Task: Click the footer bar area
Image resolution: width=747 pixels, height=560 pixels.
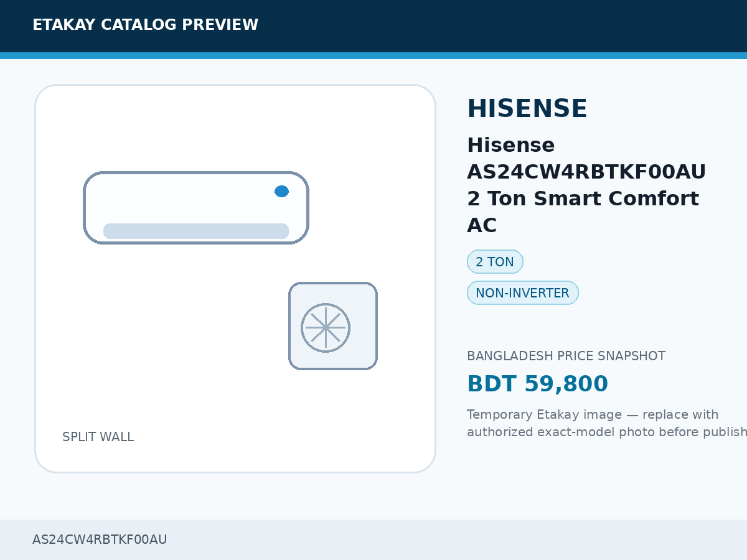Action: [x=374, y=539]
